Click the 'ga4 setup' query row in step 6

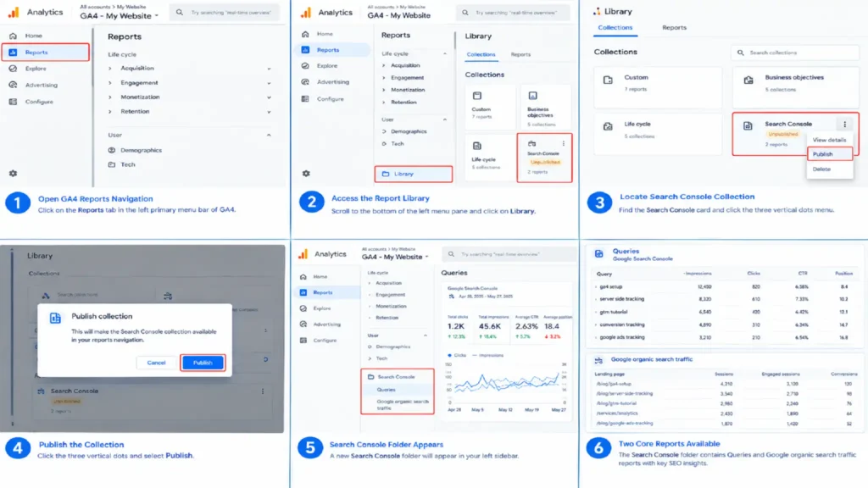tap(724, 287)
